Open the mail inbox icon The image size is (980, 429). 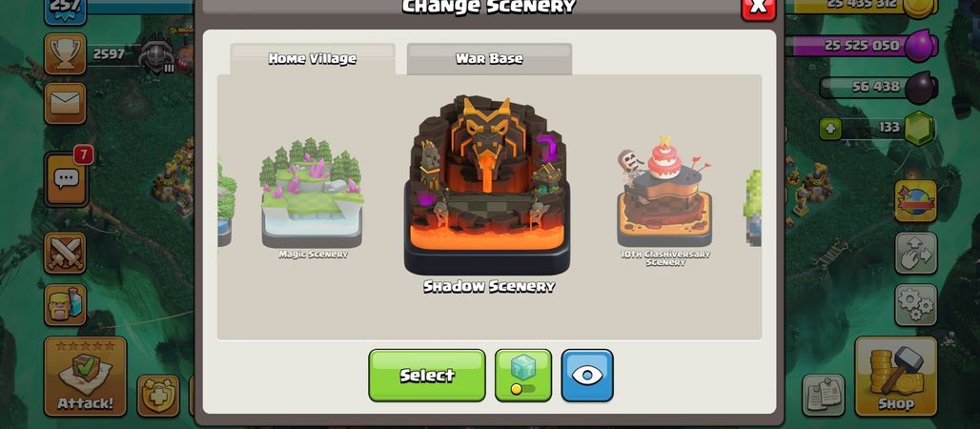pyautogui.click(x=65, y=103)
